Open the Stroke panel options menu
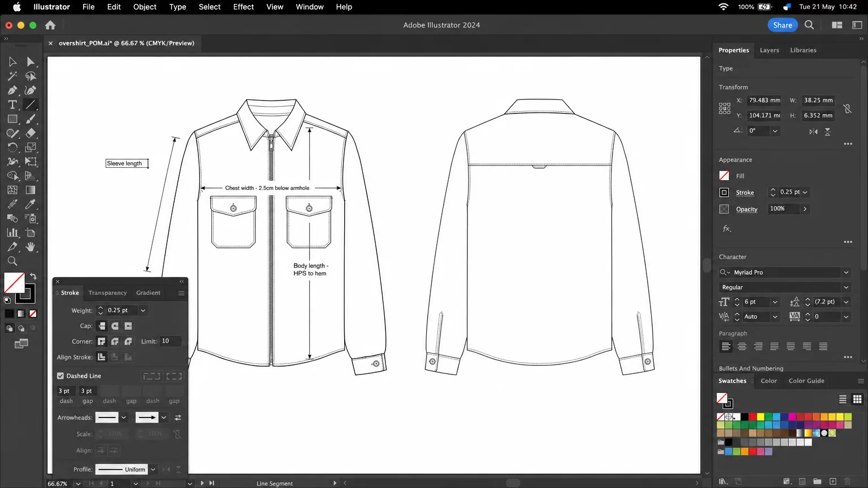This screenshot has width=868, height=488. point(181,293)
